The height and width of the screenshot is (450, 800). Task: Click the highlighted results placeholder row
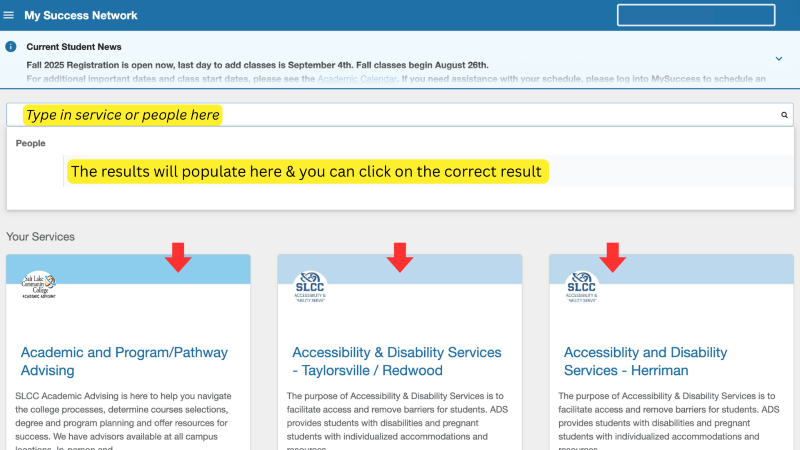[306, 171]
